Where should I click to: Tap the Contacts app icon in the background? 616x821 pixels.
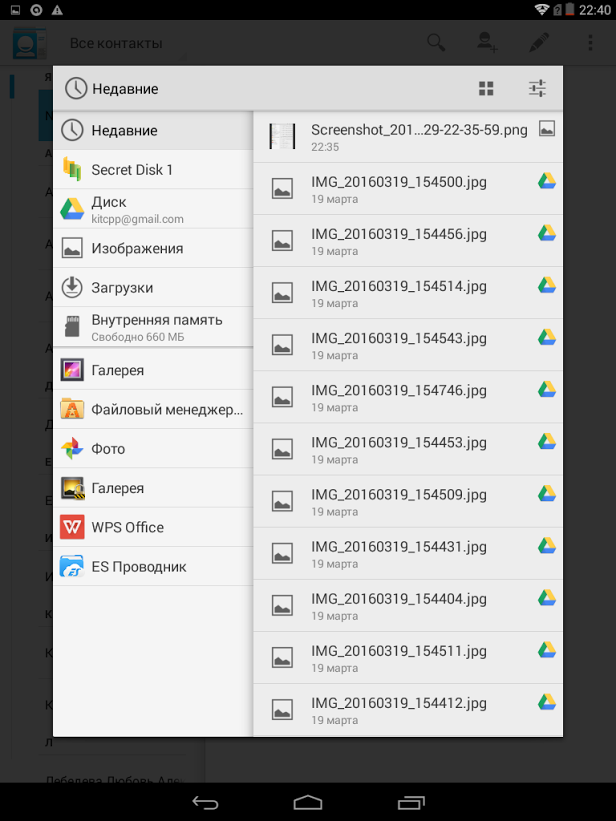(x=29, y=43)
